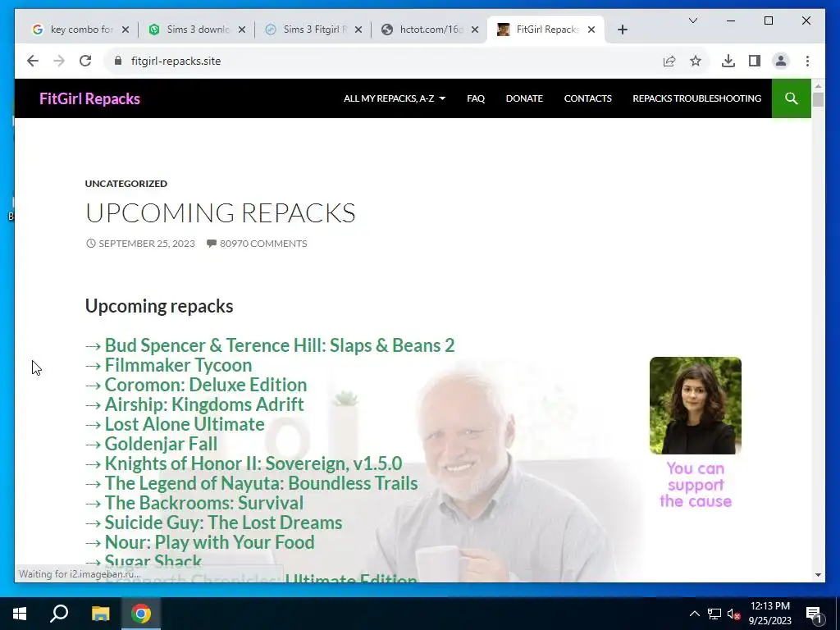Close the 'key combo for' tab
Screen dimensions: 840x630
(x=126, y=30)
